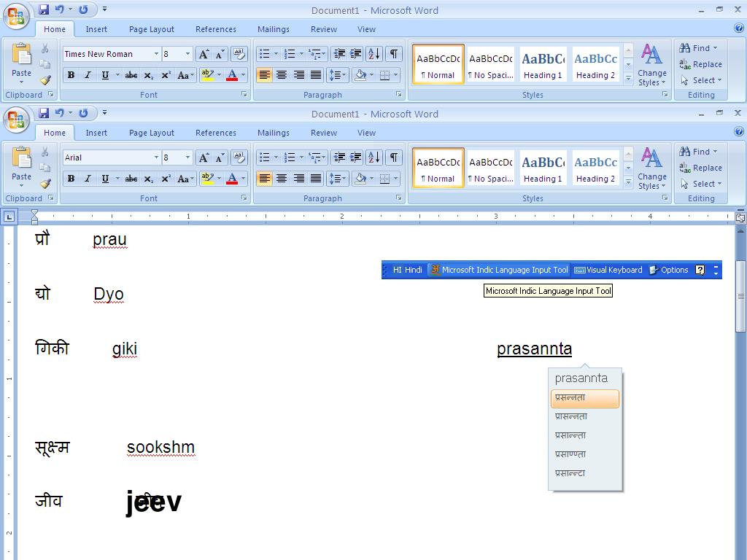Viewport: 747px width, 560px height.
Task: Open Visual Keyboard on the language bar
Action: (608, 270)
